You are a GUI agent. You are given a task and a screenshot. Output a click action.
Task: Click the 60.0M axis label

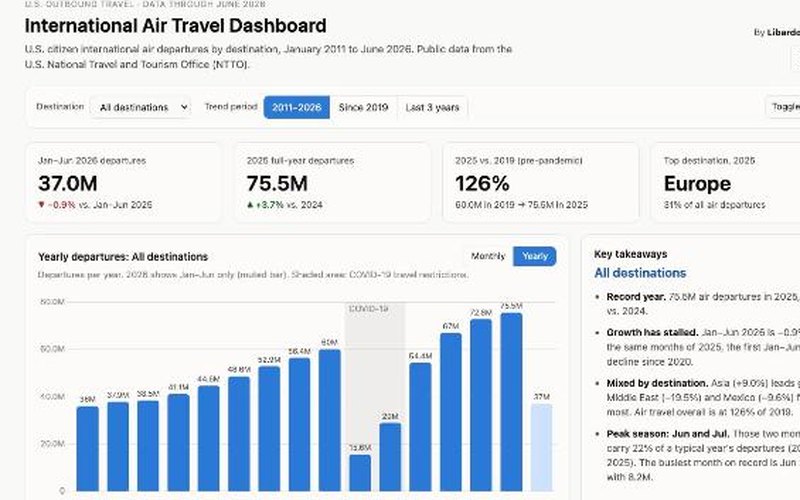tap(52, 349)
